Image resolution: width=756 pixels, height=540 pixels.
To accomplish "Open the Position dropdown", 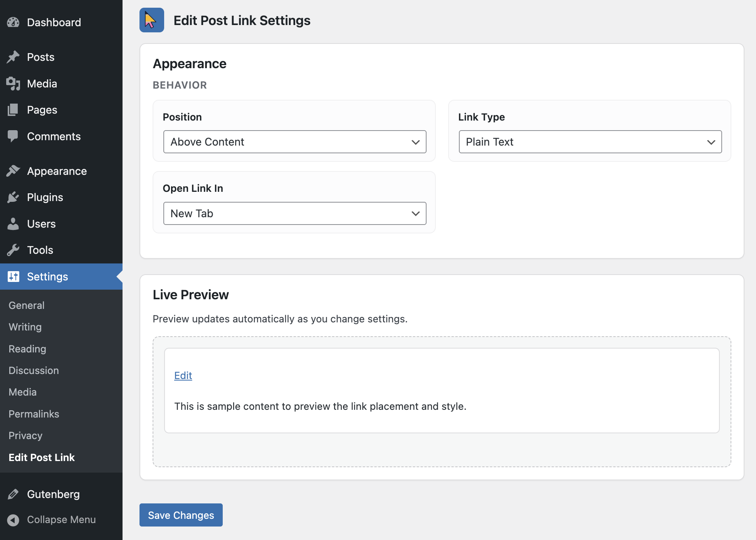I will click(x=294, y=142).
